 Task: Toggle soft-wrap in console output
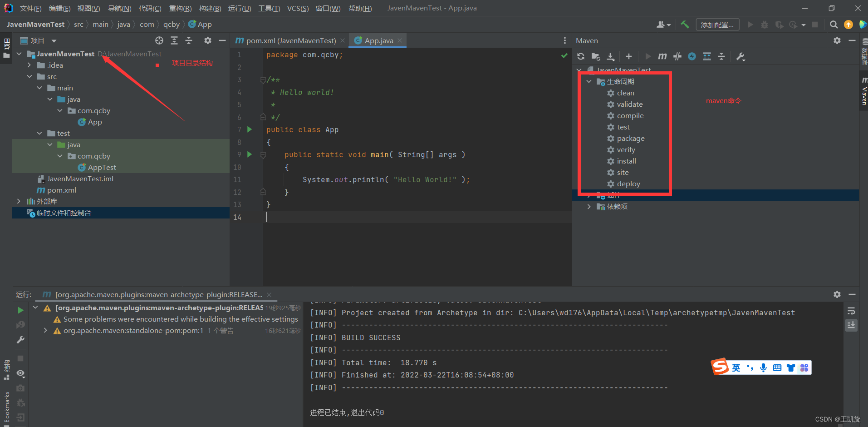851,311
